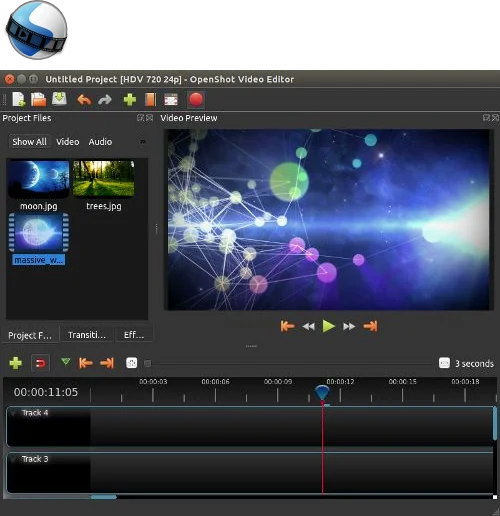Undo the last action with orange arrow
The width and height of the screenshot is (500, 516).
click(84, 100)
